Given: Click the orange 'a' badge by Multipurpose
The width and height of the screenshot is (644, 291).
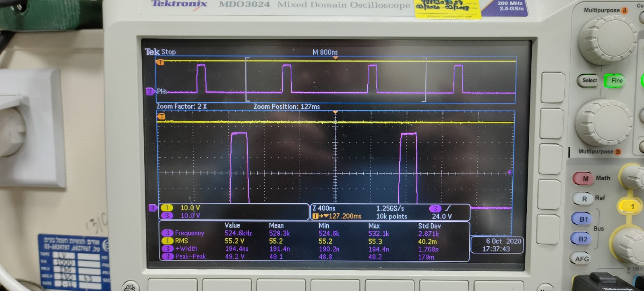Looking at the screenshot, I should (624, 10).
